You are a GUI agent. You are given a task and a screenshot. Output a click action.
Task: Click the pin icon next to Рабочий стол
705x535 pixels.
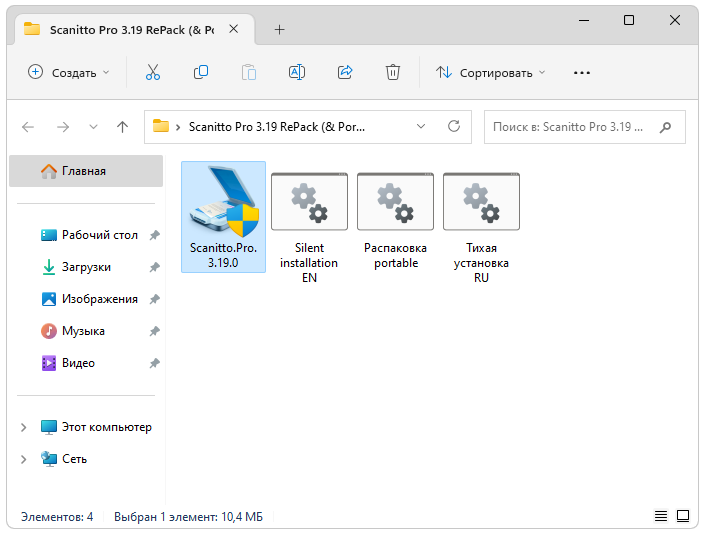(155, 235)
